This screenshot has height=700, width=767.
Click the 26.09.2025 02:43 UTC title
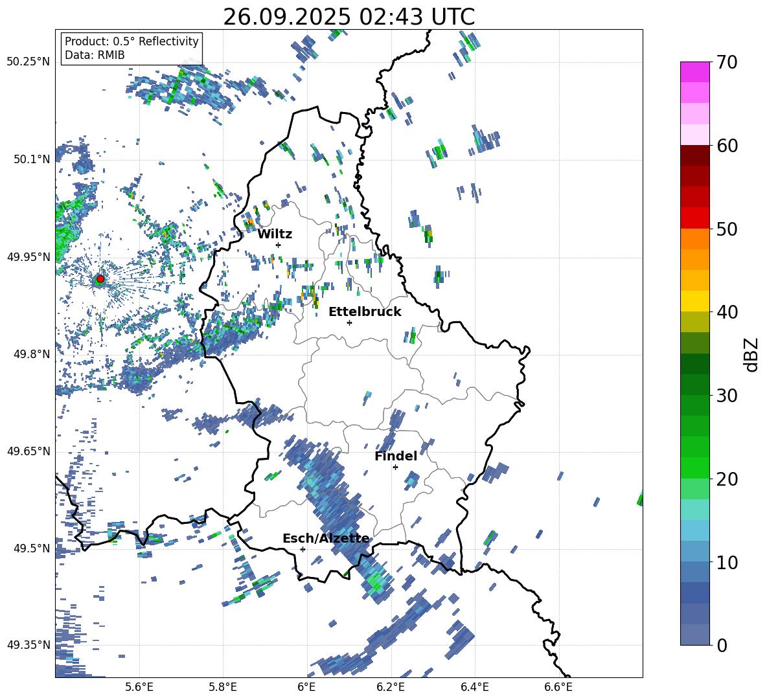(x=349, y=17)
